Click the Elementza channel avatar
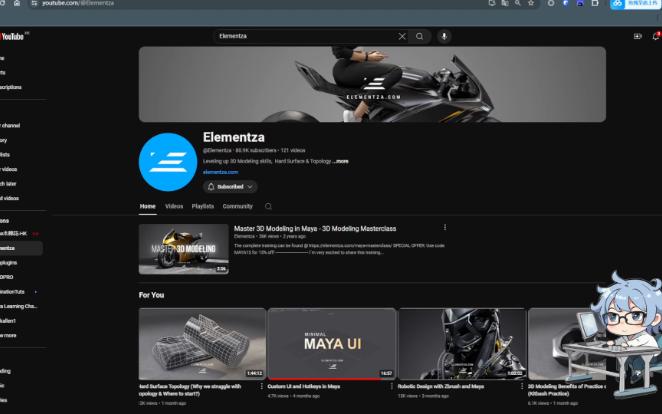Screen dimensions: 662x414 (168, 162)
